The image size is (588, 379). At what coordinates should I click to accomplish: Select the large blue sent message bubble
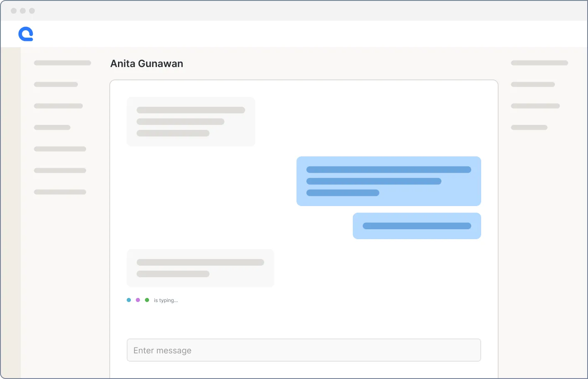[389, 181]
